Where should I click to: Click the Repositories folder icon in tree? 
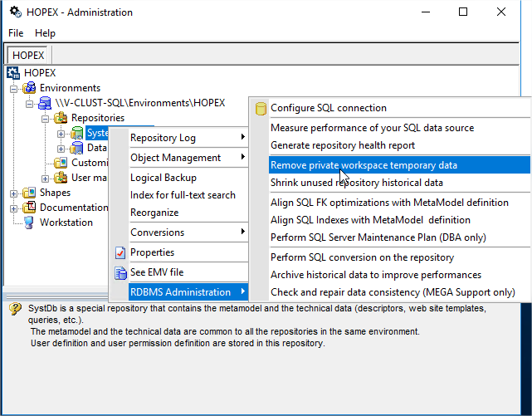pyautogui.click(x=61, y=118)
